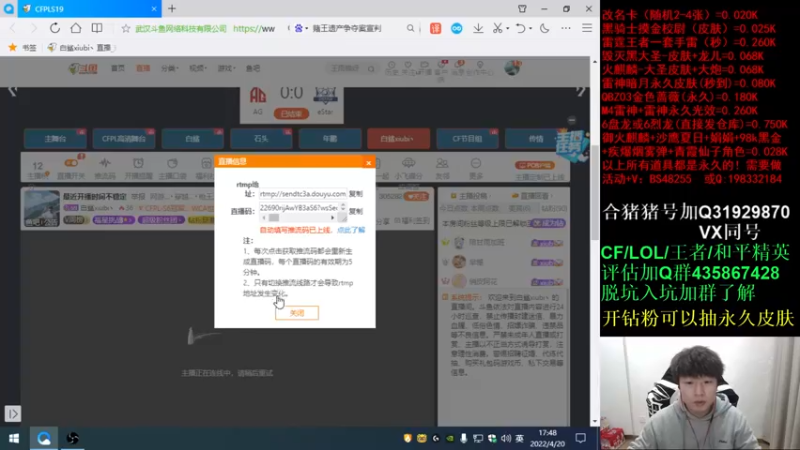Open 直播 in Douyu navigation

click(x=143, y=68)
